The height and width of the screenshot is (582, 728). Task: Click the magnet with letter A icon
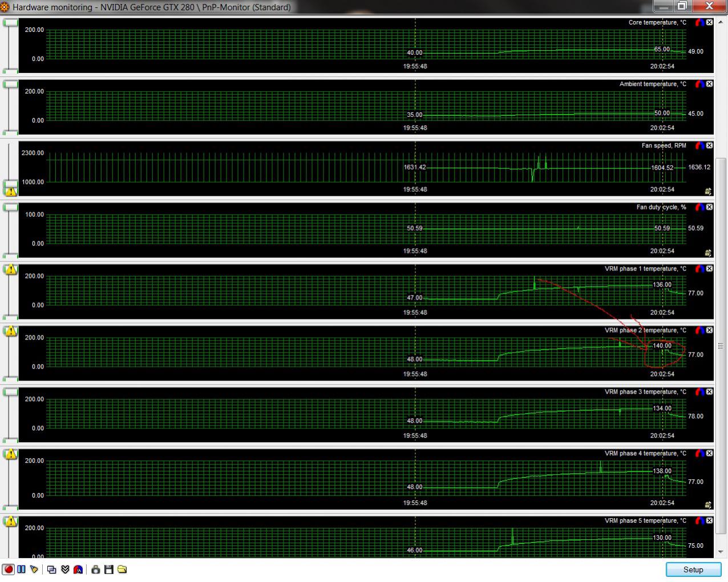(78, 569)
